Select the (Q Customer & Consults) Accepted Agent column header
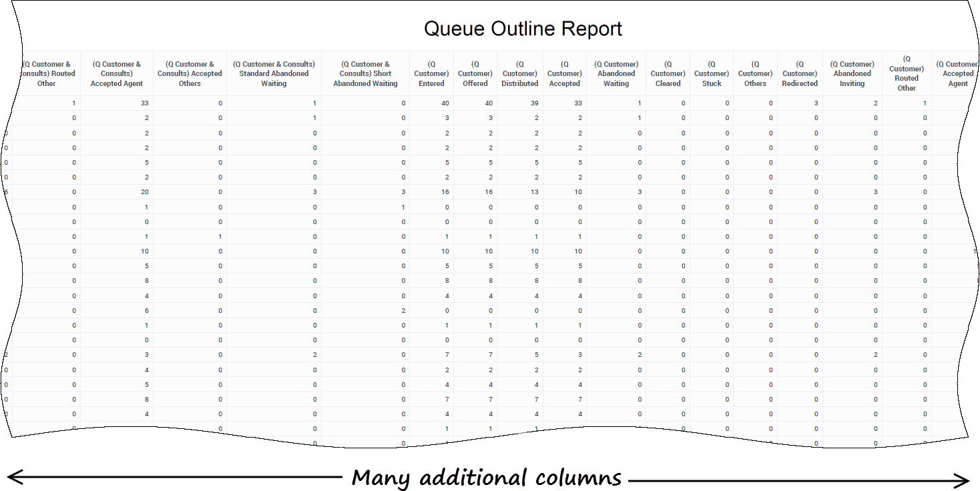The image size is (980, 491). click(117, 74)
